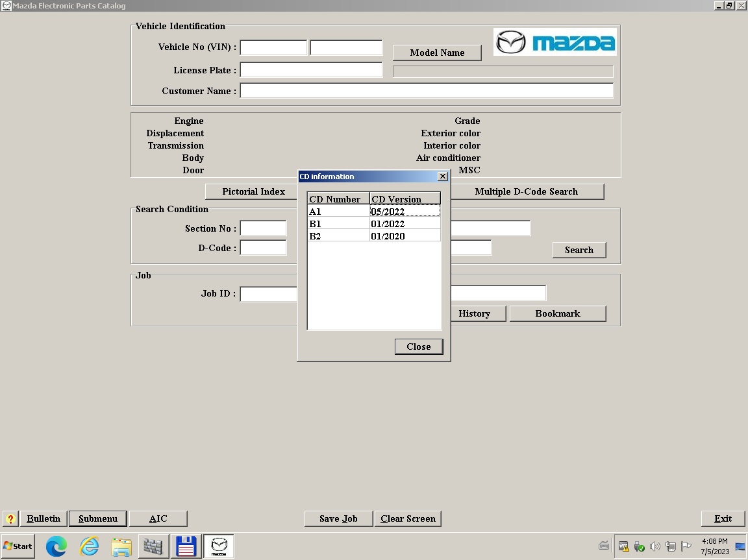
Task: Click the License Plate field
Action: (311, 69)
